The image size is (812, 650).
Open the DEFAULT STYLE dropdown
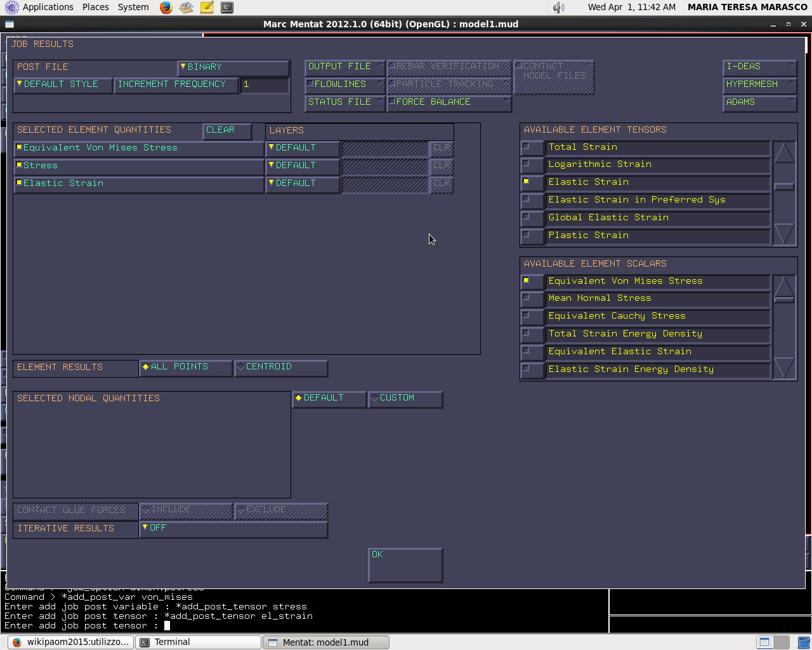tap(63, 84)
